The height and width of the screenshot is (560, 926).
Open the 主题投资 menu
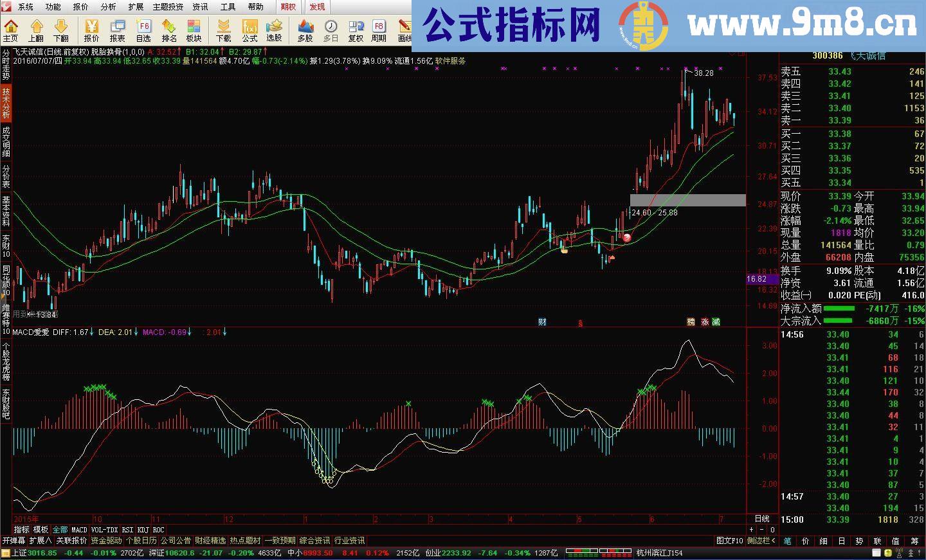click(x=168, y=6)
